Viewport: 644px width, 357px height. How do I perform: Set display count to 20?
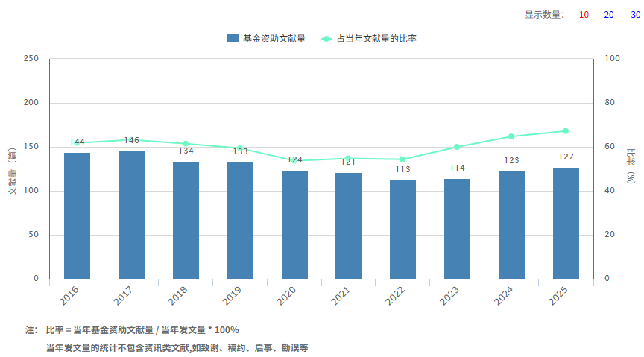point(609,15)
